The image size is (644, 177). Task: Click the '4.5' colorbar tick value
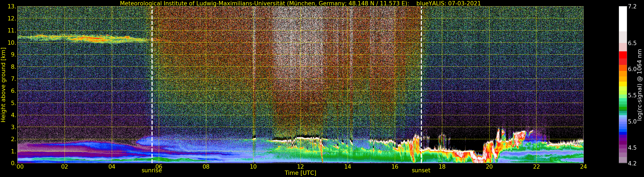632,148
